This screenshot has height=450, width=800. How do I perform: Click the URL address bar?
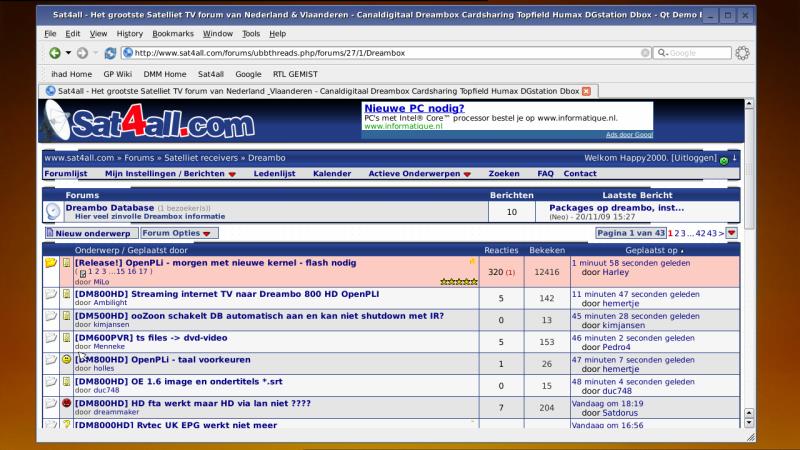pyautogui.click(x=386, y=53)
